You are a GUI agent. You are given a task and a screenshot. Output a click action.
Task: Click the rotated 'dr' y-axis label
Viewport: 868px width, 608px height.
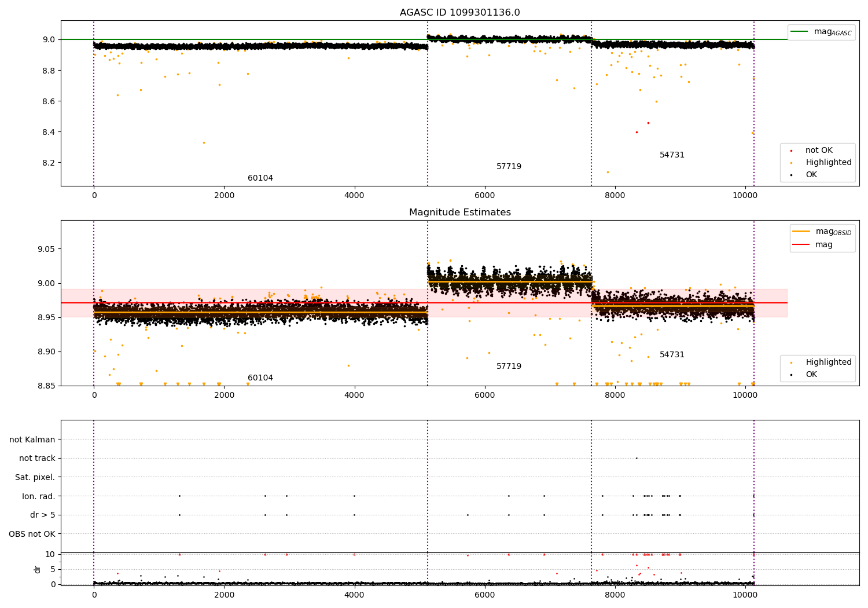point(38,569)
